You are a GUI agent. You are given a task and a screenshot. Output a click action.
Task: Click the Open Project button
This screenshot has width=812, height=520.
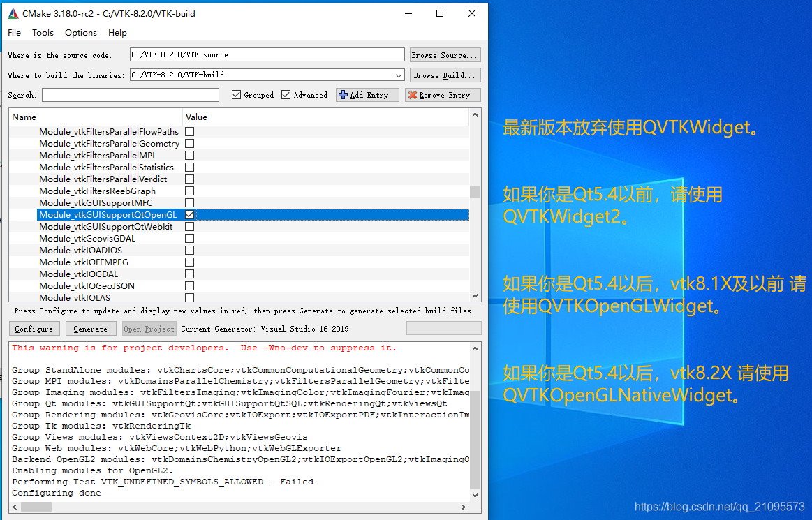click(149, 329)
